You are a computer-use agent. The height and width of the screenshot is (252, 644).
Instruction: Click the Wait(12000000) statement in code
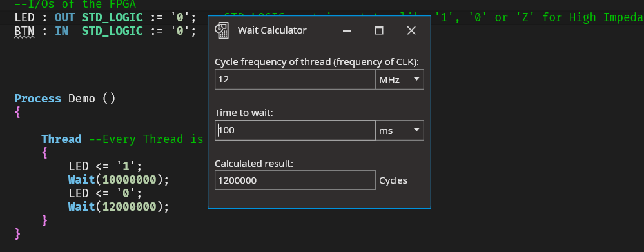[119, 207]
